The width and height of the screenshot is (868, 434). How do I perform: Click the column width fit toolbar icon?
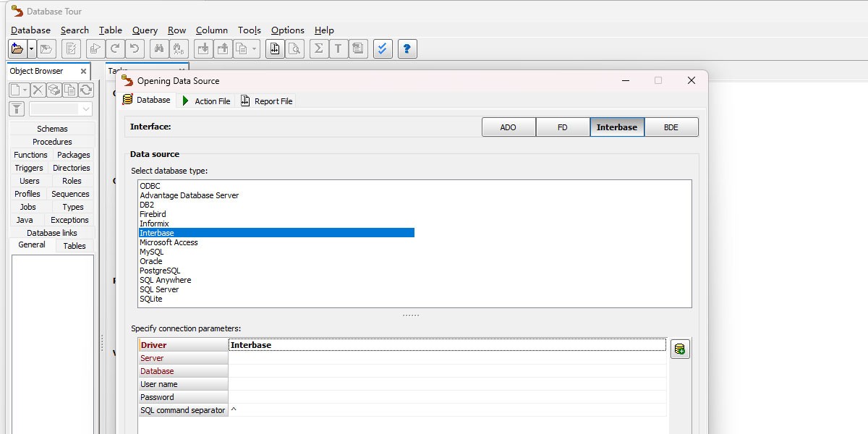pos(275,49)
